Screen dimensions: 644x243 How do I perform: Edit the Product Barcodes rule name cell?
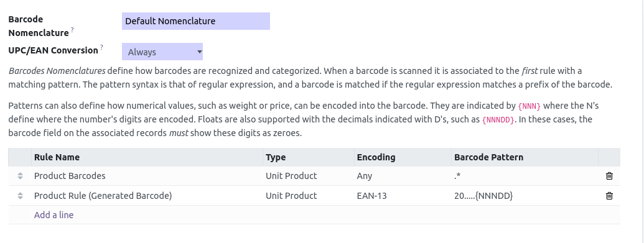click(147, 176)
